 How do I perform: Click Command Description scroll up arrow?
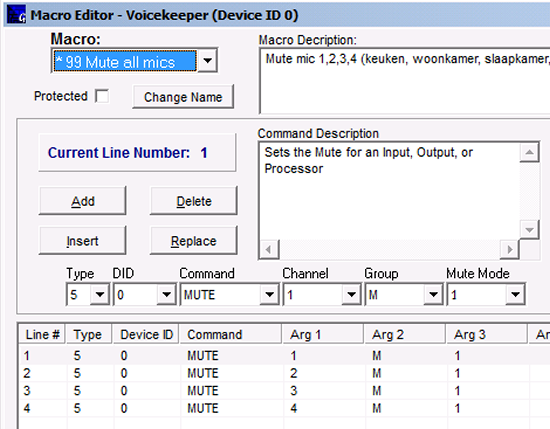click(x=529, y=152)
